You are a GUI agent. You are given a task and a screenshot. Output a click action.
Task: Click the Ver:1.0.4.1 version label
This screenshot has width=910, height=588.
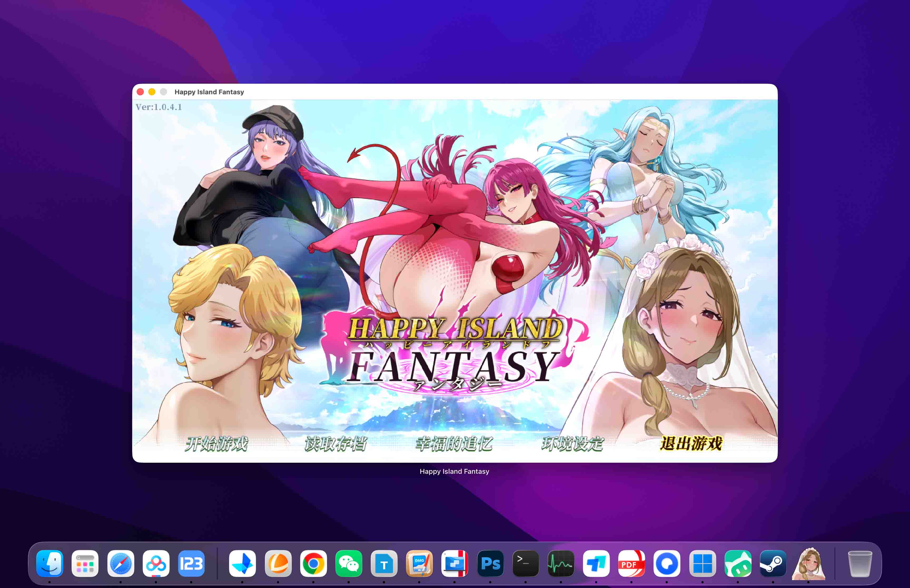pyautogui.click(x=159, y=107)
